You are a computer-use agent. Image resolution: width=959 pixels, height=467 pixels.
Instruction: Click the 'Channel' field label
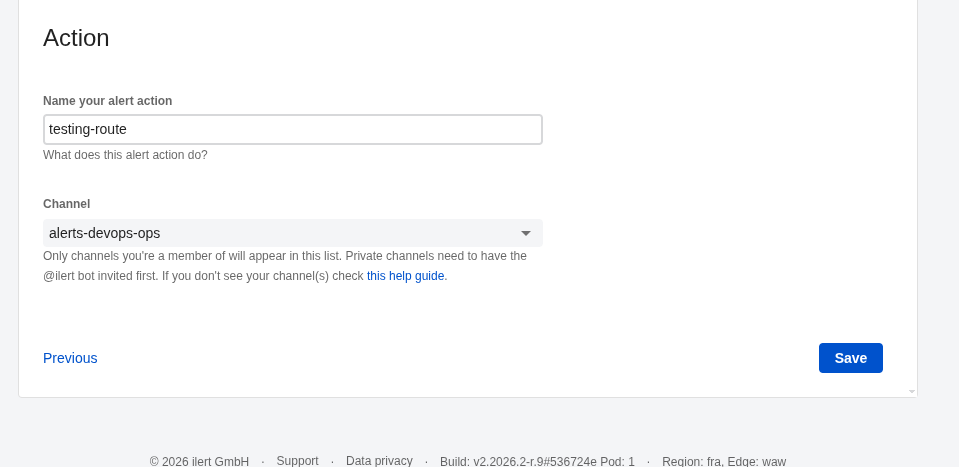tap(66, 204)
